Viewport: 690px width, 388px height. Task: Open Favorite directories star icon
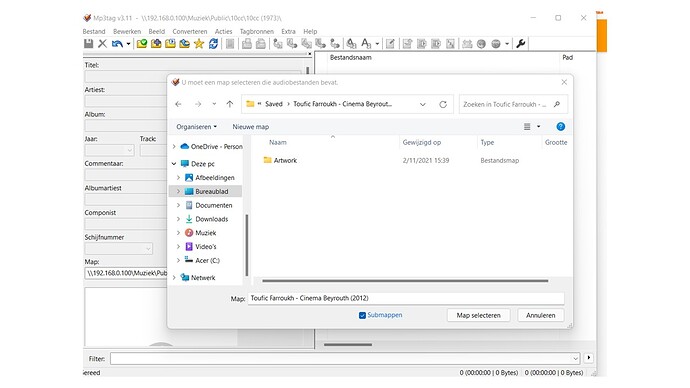point(199,44)
